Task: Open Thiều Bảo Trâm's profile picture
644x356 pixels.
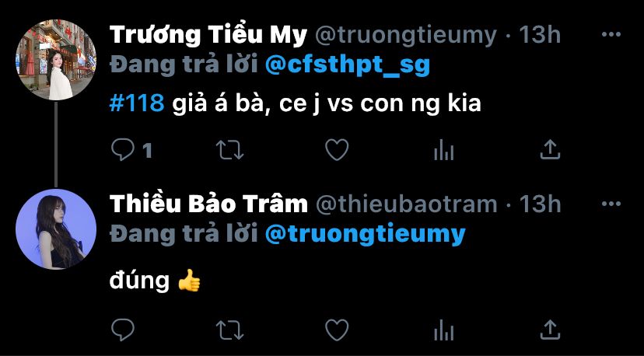Action: (56, 229)
